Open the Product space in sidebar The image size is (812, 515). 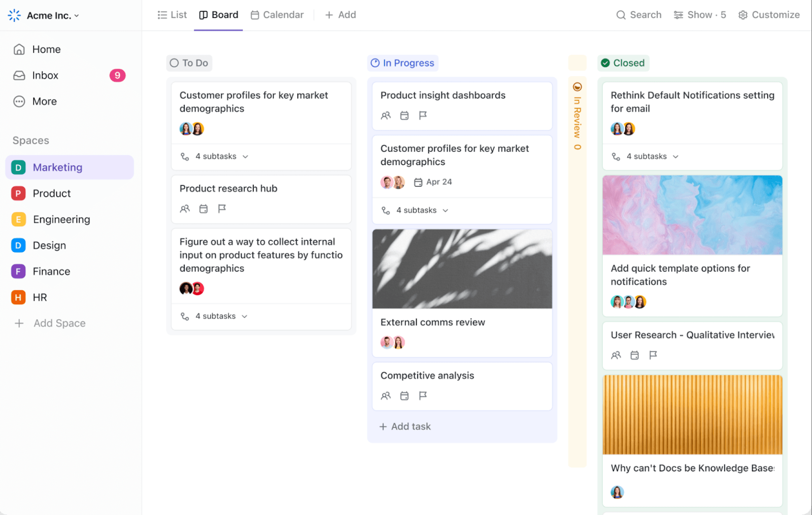[x=51, y=193]
